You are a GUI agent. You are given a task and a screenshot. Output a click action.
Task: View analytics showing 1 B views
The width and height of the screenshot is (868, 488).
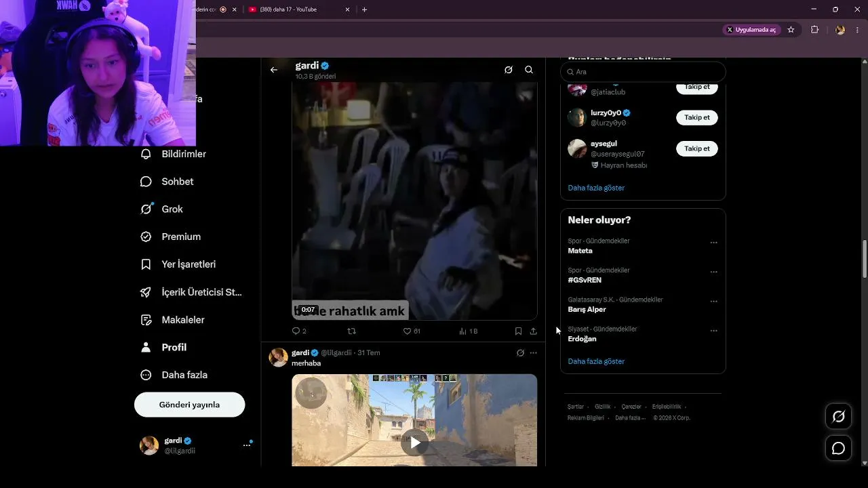[x=469, y=331]
